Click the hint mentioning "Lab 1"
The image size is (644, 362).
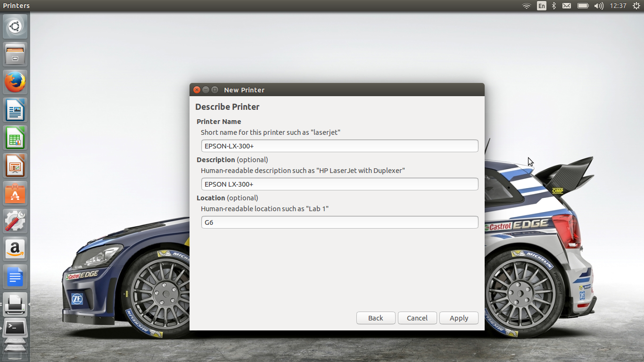click(264, 209)
